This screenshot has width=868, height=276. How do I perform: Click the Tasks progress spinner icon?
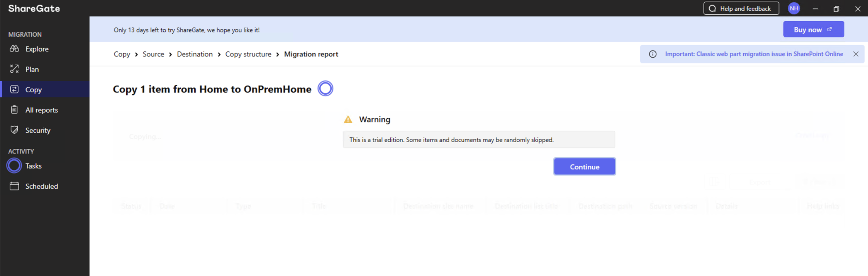coord(14,166)
